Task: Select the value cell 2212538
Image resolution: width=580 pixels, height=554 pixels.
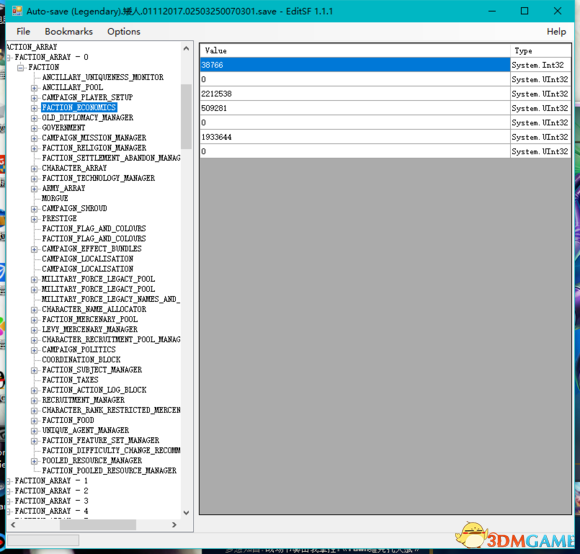Action: pyautogui.click(x=355, y=94)
